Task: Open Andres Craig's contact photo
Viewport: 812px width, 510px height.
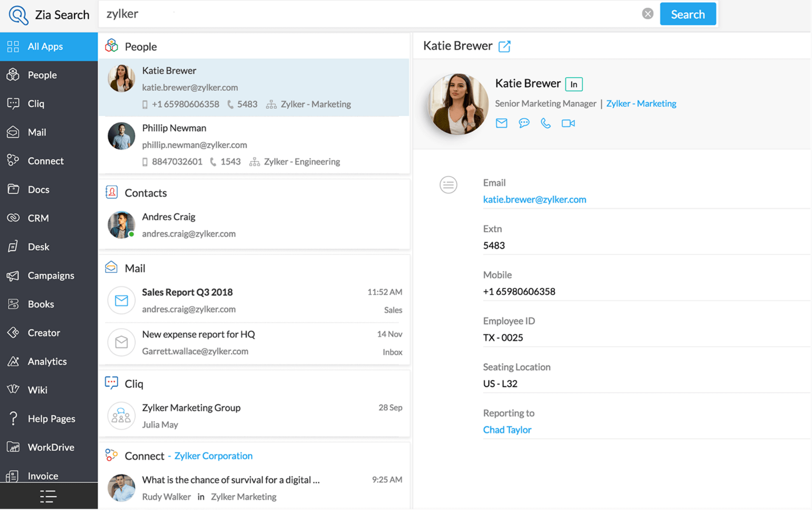Action: pyautogui.click(x=121, y=225)
